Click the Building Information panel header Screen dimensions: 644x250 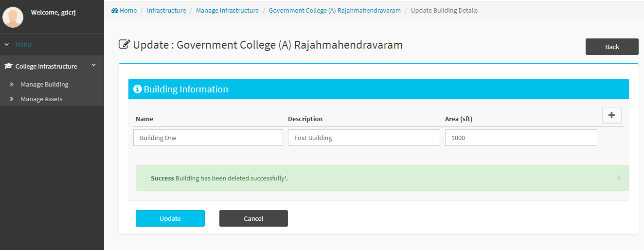378,89
